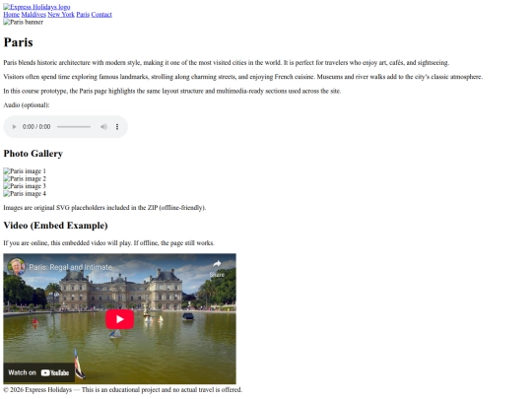Click the Audio (optional): label
Image resolution: width=532 pixels, height=399 pixels.
click(x=27, y=105)
